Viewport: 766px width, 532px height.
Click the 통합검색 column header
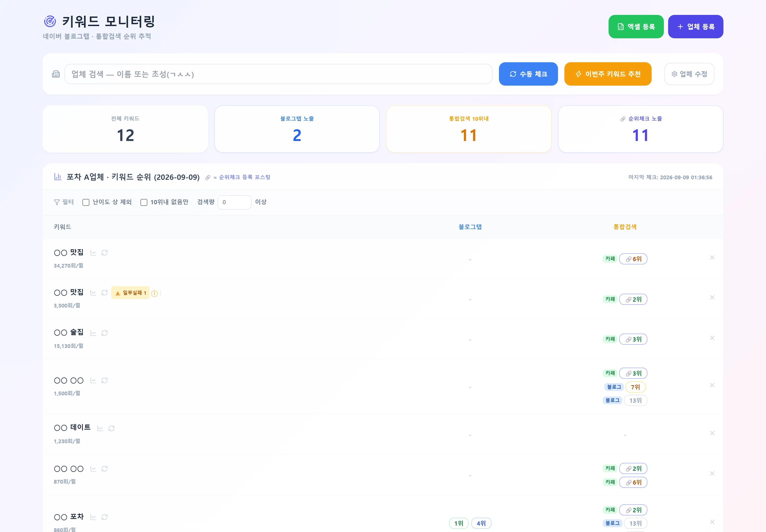[625, 227]
